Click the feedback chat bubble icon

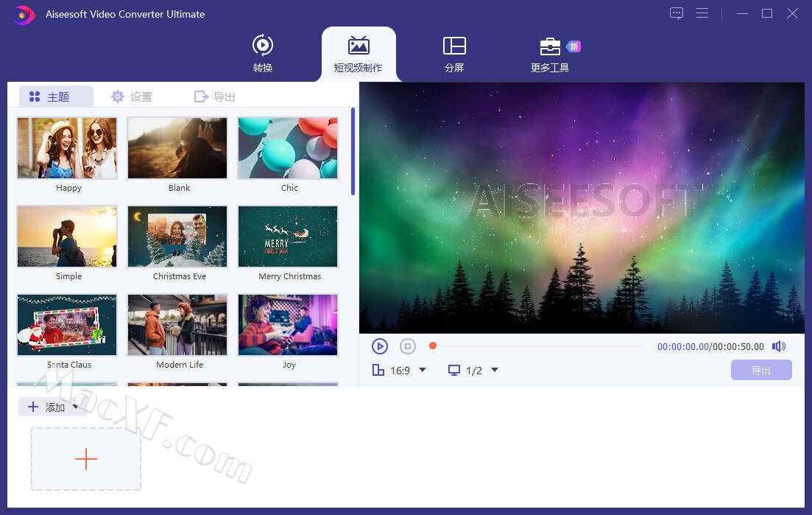click(677, 13)
